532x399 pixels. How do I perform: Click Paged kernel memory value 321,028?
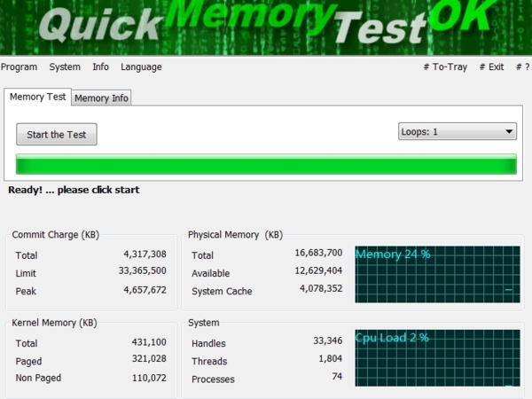tap(149, 358)
